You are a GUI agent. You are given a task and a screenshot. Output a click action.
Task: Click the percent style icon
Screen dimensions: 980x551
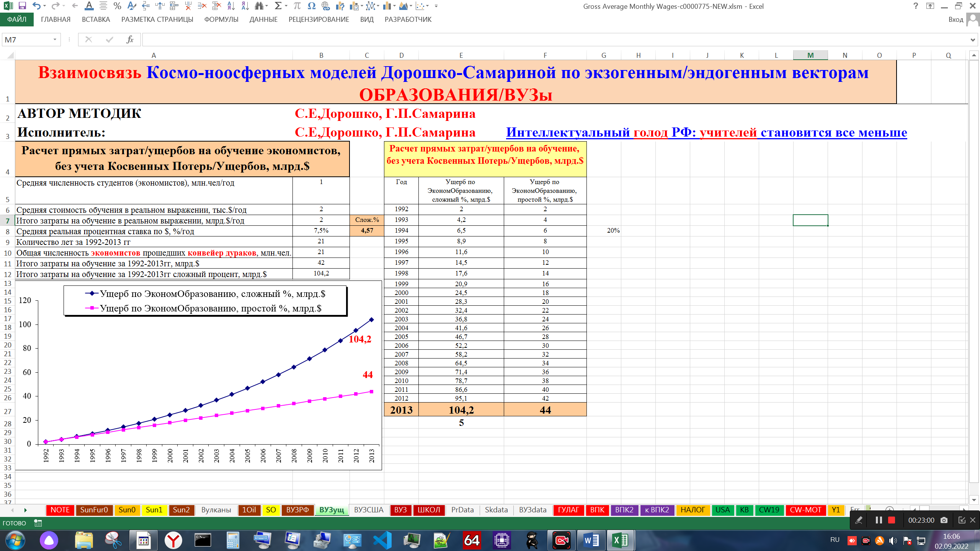[118, 6]
